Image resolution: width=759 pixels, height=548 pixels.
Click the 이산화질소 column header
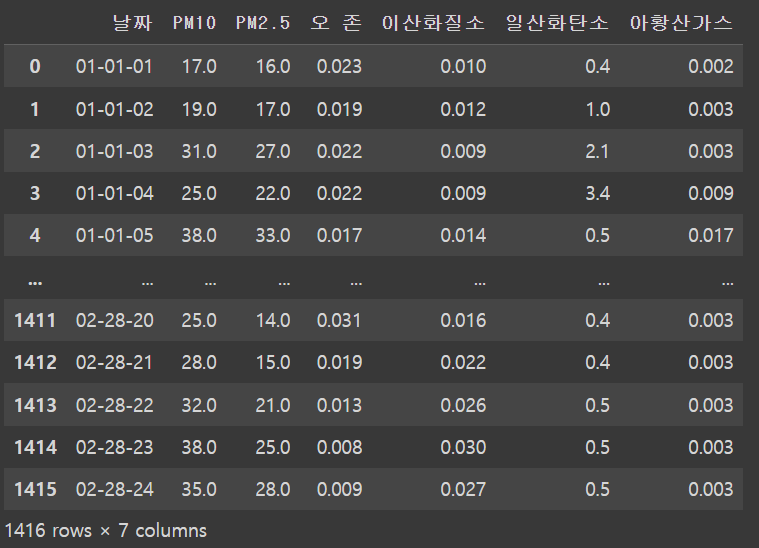click(433, 23)
